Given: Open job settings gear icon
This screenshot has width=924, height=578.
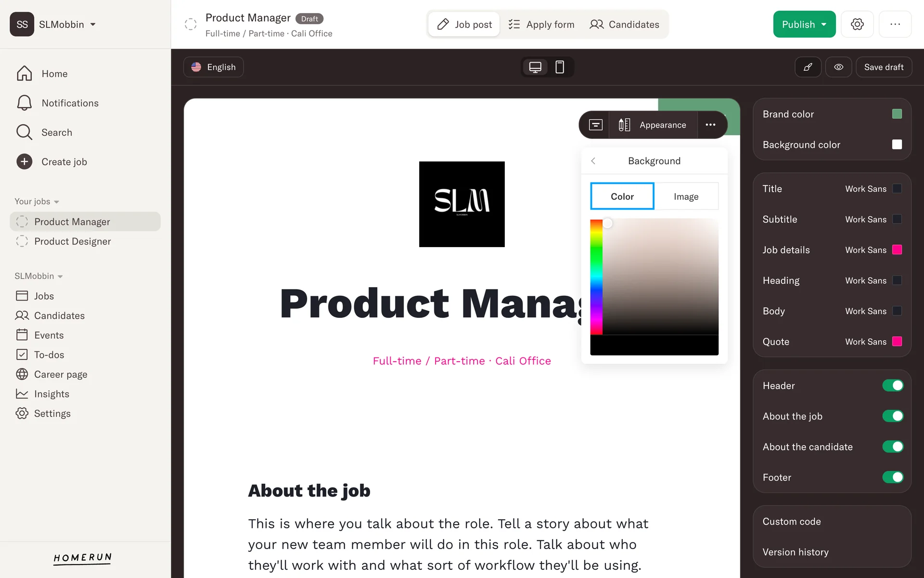Looking at the screenshot, I should point(857,24).
